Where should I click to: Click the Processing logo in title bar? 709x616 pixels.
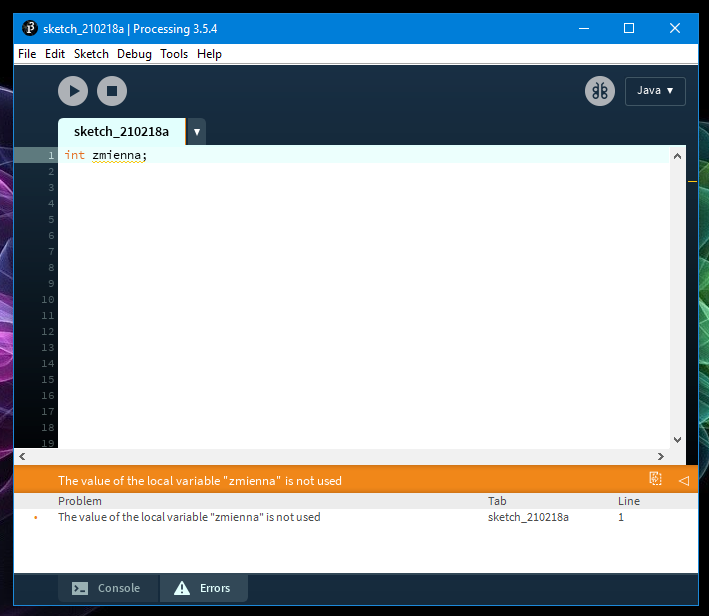pyautogui.click(x=30, y=28)
